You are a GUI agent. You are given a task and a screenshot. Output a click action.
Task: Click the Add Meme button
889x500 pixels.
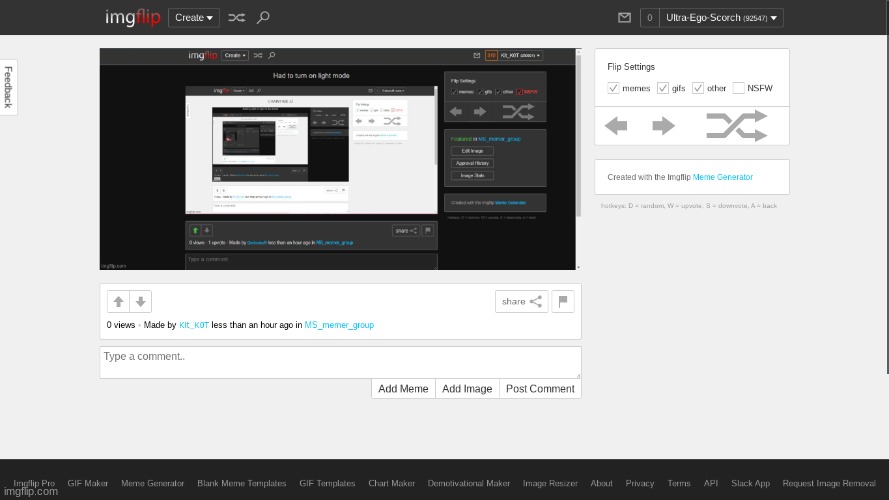[403, 389]
